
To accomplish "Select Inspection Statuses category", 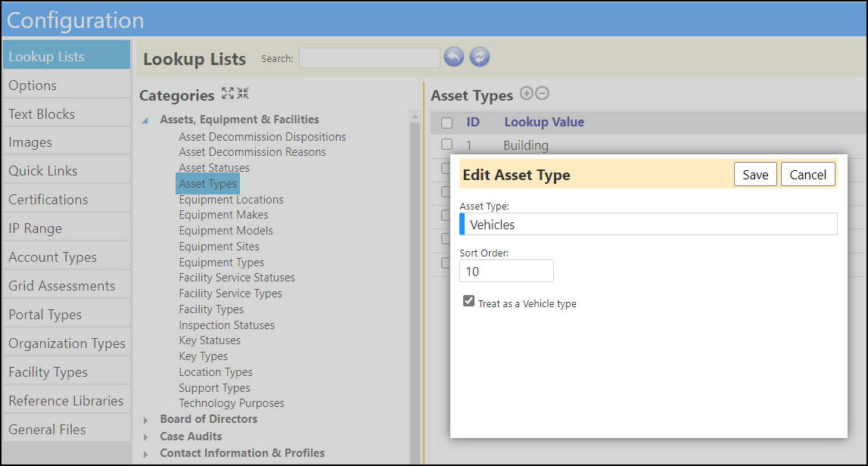I will coord(226,325).
